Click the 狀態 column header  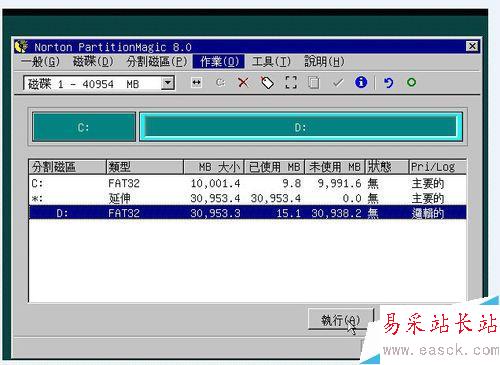coord(387,167)
